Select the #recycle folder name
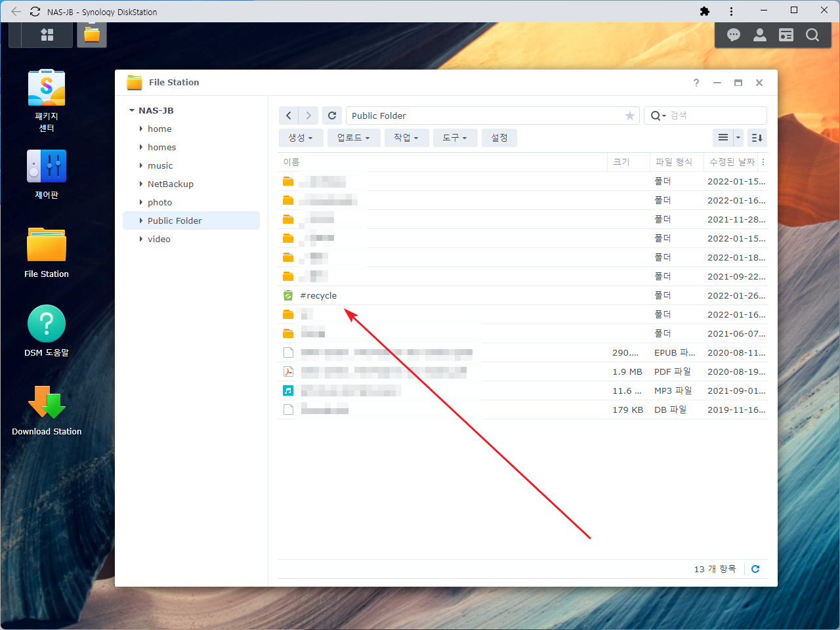 click(318, 296)
